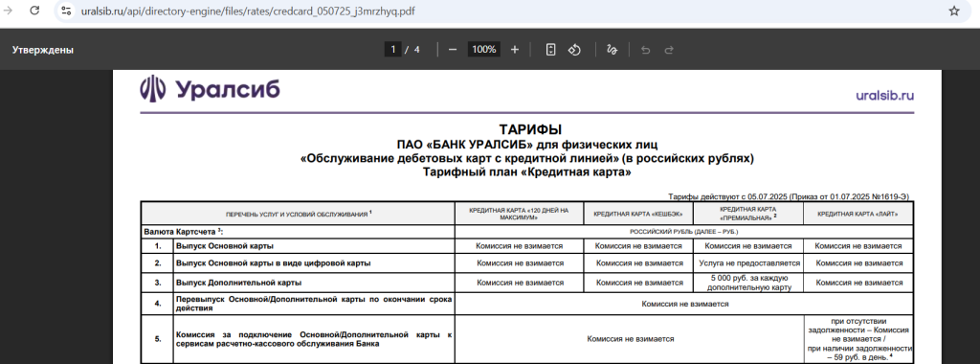Click Выпуск Основной карты в виде цифровой карты
Viewport: 980px width, 364px height.
[x=273, y=263]
